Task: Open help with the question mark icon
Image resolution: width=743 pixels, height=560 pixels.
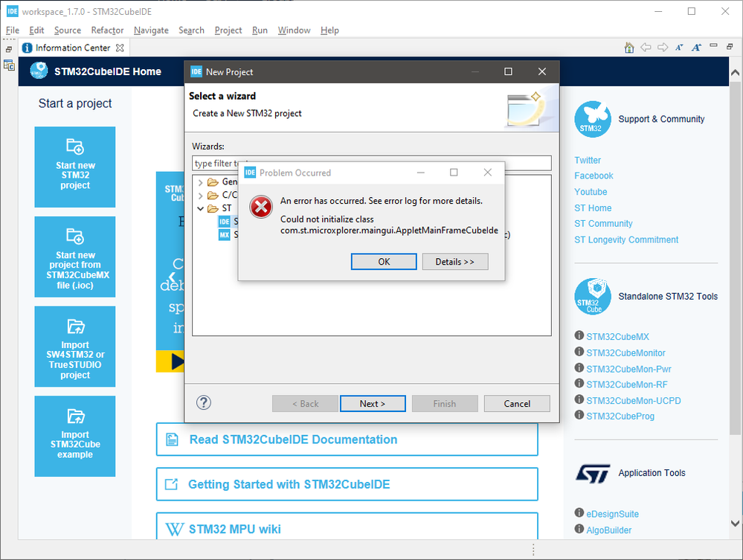Action: 204,402
